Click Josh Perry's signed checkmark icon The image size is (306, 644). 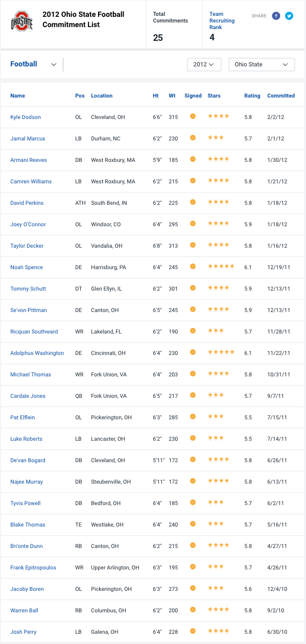193,631
